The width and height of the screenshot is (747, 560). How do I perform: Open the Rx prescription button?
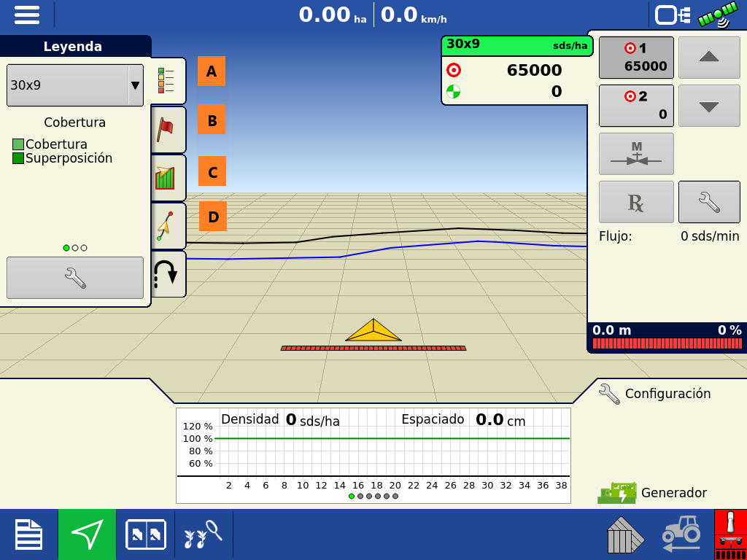636,202
